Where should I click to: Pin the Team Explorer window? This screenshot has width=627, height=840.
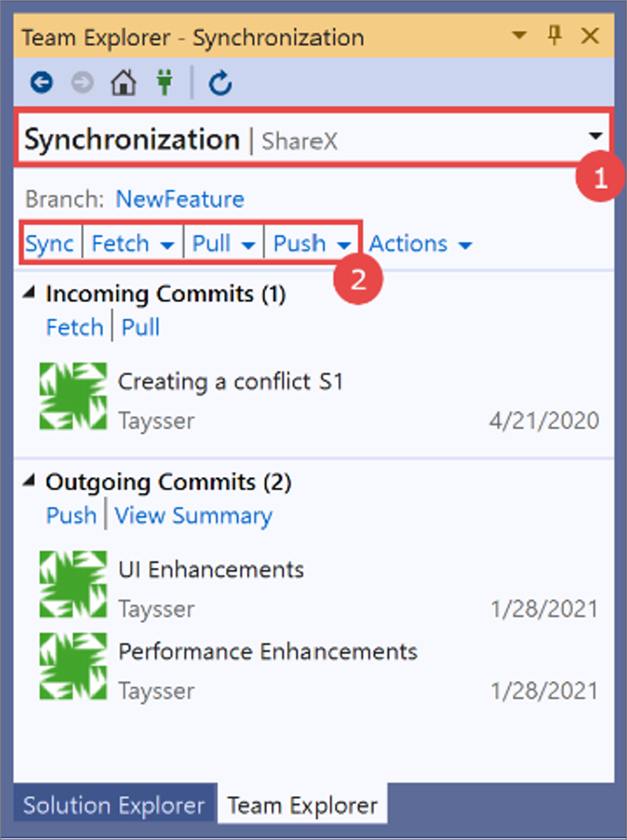(554, 36)
